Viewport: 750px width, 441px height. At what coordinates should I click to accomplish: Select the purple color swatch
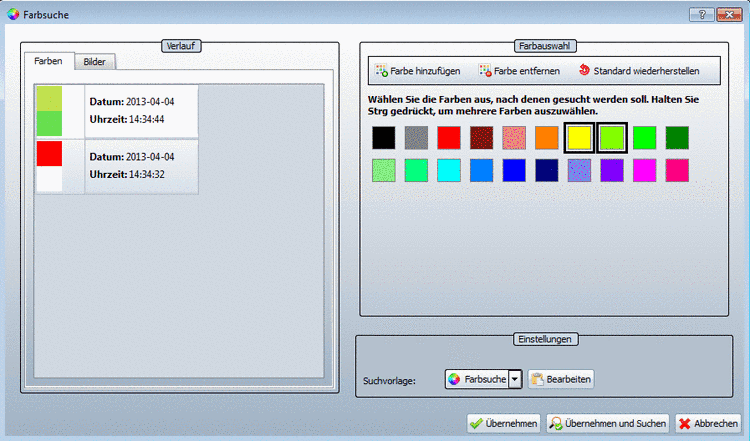612,170
